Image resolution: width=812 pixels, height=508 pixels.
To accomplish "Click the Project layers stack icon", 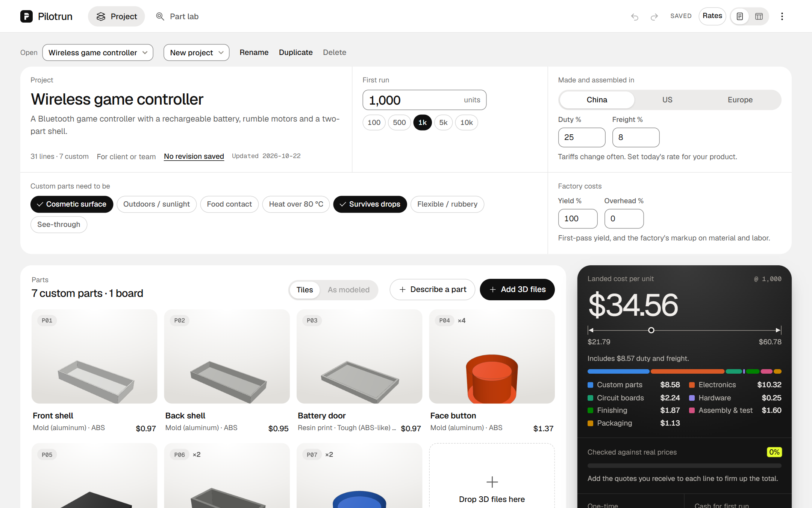I will tap(101, 16).
